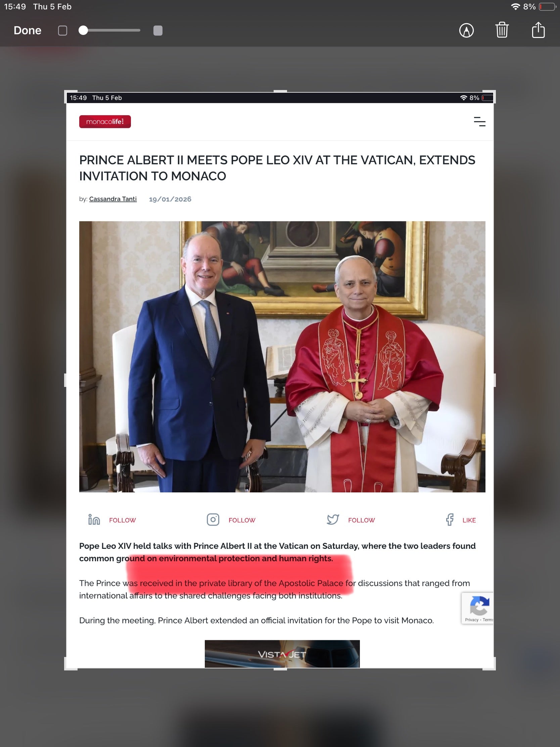Click the reCAPTCHA privacy badge
560x747 pixels.
pos(477,608)
